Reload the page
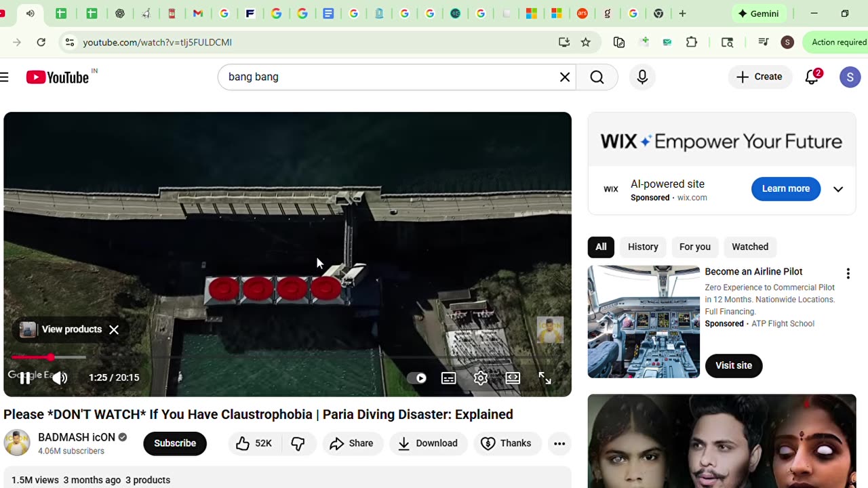The height and width of the screenshot is (488, 868). coord(41,42)
